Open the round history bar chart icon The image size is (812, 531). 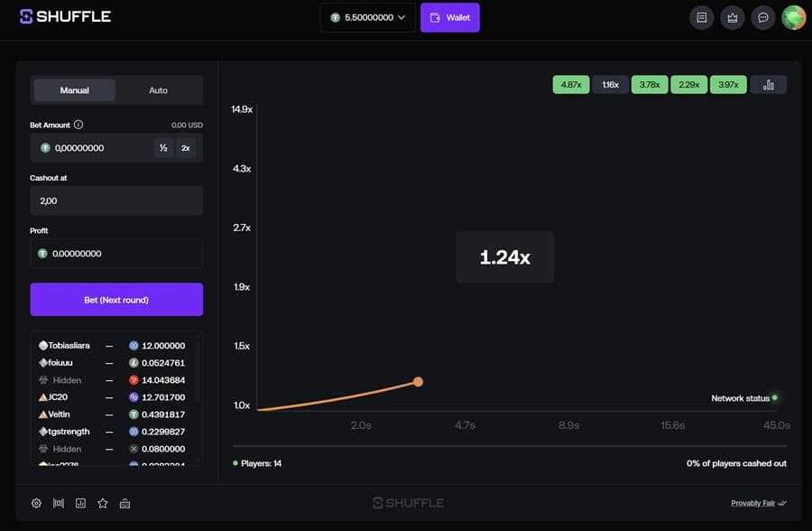(x=769, y=85)
